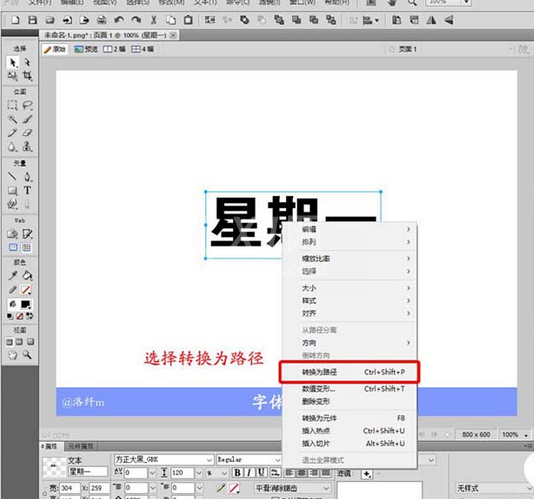Select the Crop tool
The image size is (534, 499).
pos(27,76)
